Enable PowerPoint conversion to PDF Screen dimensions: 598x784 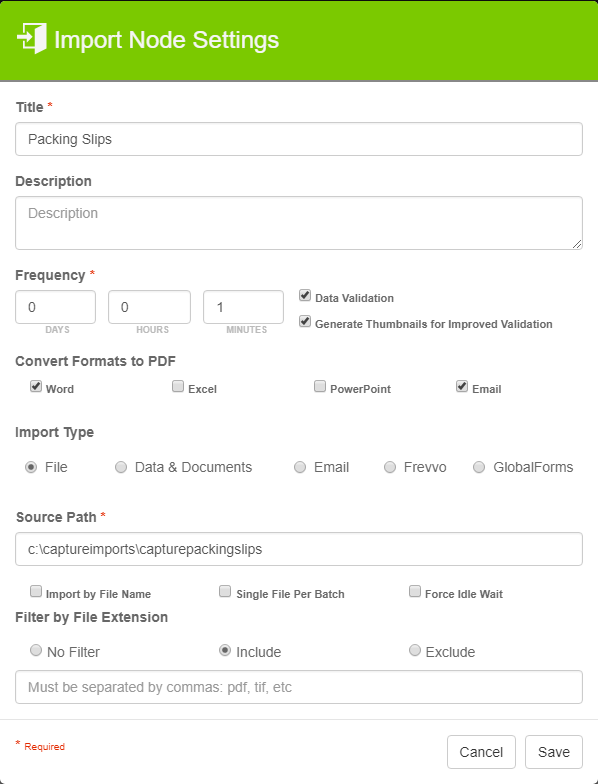pos(320,386)
